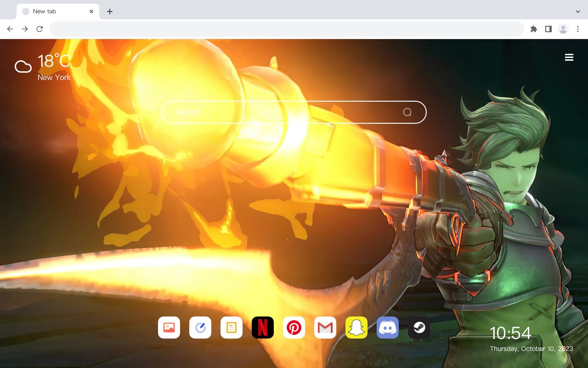
Task: Click the Thursday, October 10, 2023 date
Action: click(x=531, y=349)
